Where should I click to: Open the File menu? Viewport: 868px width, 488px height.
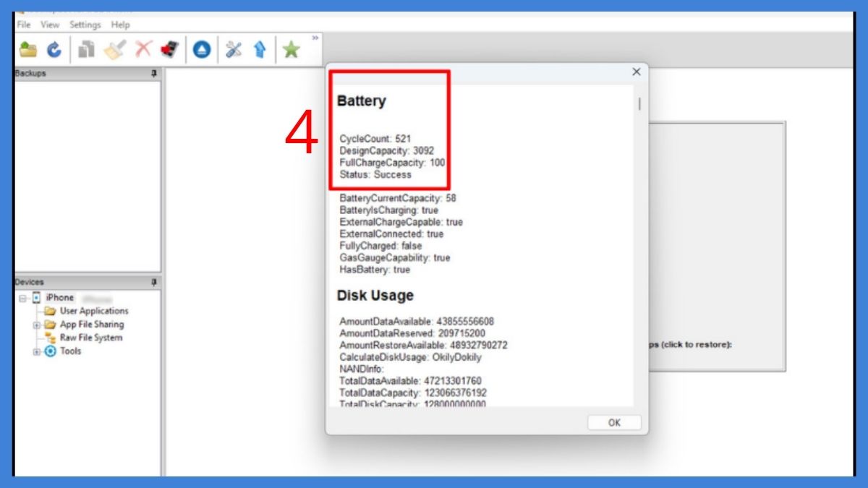(x=25, y=25)
